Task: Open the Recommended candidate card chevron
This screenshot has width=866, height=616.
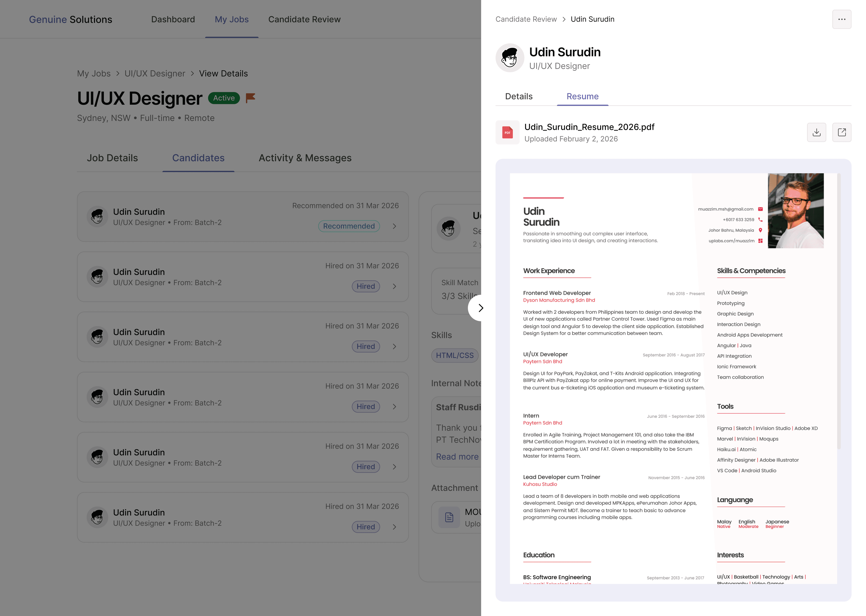Action: tap(394, 226)
